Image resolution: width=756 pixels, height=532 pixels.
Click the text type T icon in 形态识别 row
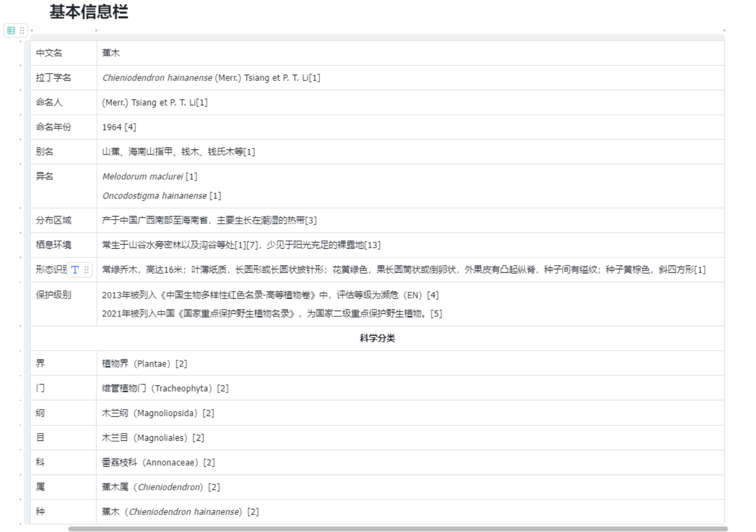(75, 270)
